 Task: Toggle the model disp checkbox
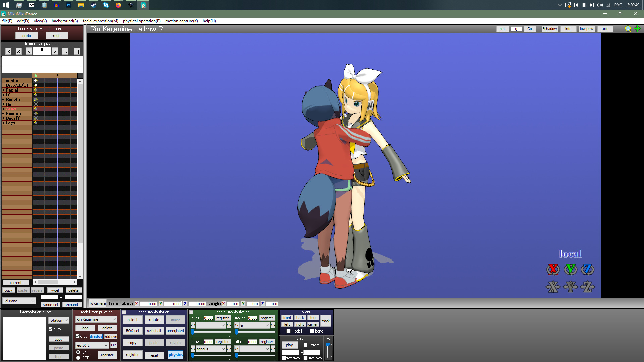[78, 336]
